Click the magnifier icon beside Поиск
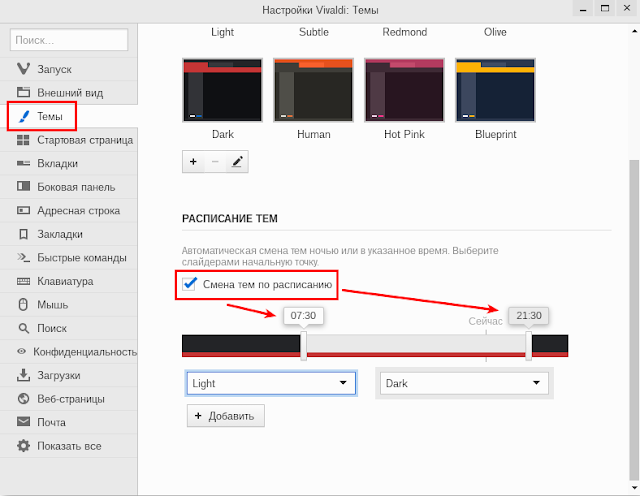Screen dimensions: 640x496 click(x=24, y=328)
